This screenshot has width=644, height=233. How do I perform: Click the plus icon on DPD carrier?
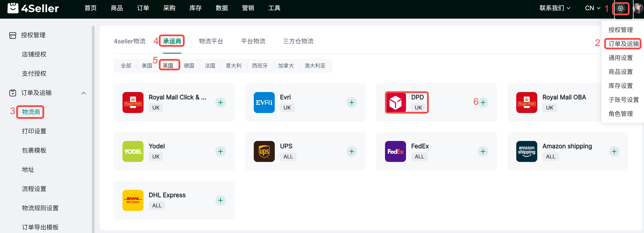pos(483,103)
